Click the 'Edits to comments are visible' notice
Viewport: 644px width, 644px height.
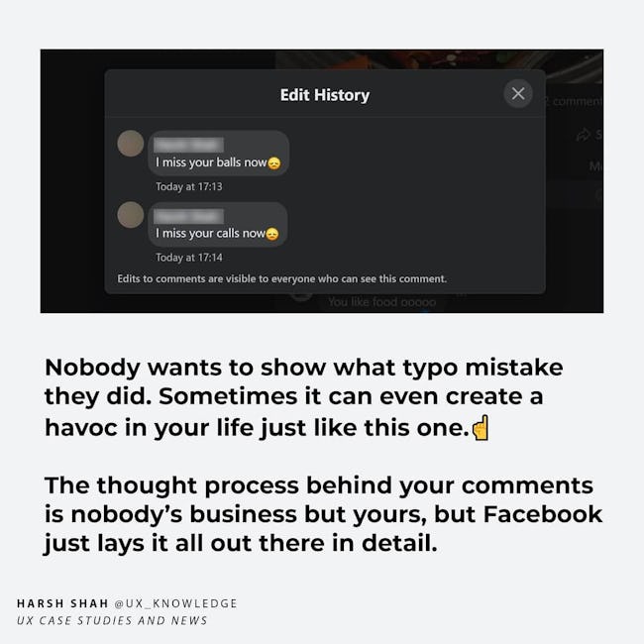point(281,278)
